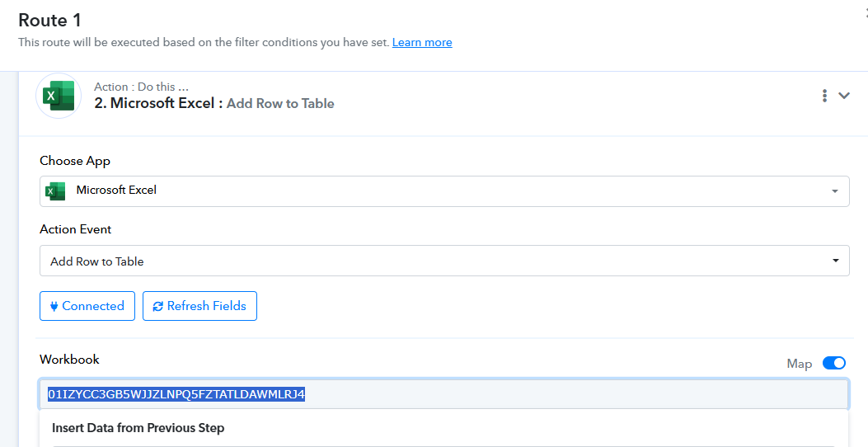Screen dimensions: 868x447
Task: Click the Connected button
Action: [x=87, y=306]
